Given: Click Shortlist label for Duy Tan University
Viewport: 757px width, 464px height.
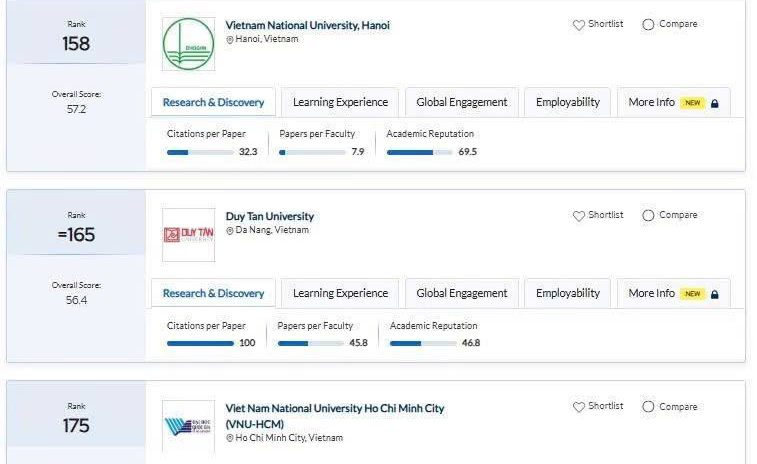Looking at the screenshot, I should 605,215.
